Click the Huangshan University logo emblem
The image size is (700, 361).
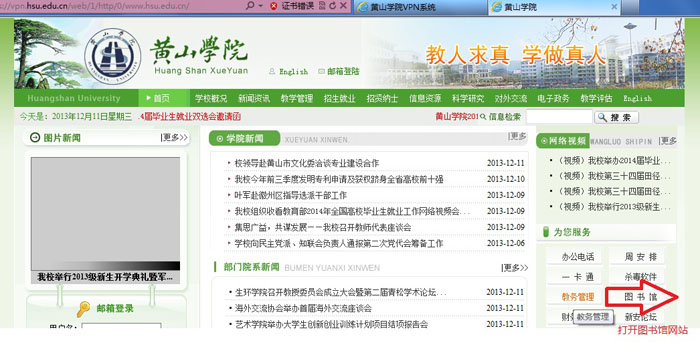click(112, 56)
